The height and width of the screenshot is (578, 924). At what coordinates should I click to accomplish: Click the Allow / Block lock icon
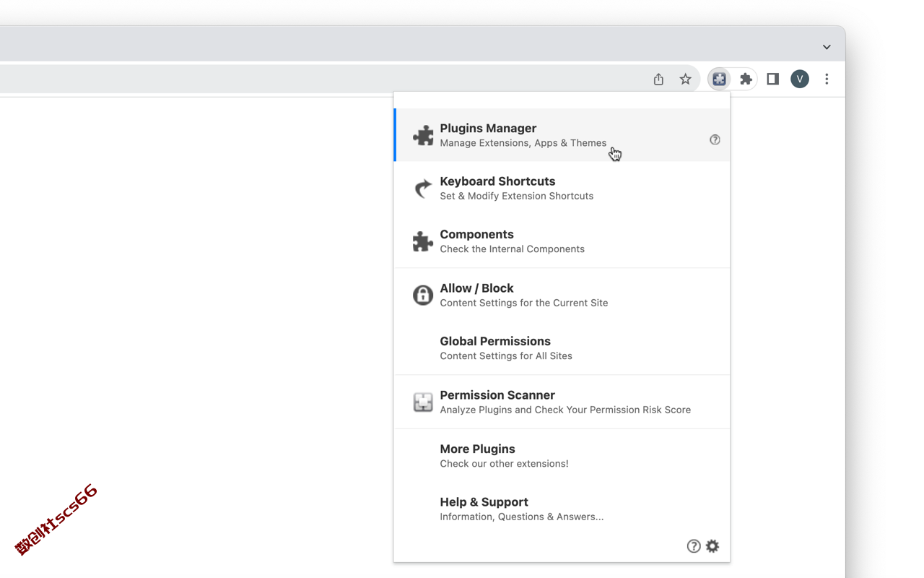[x=423, y=295]
